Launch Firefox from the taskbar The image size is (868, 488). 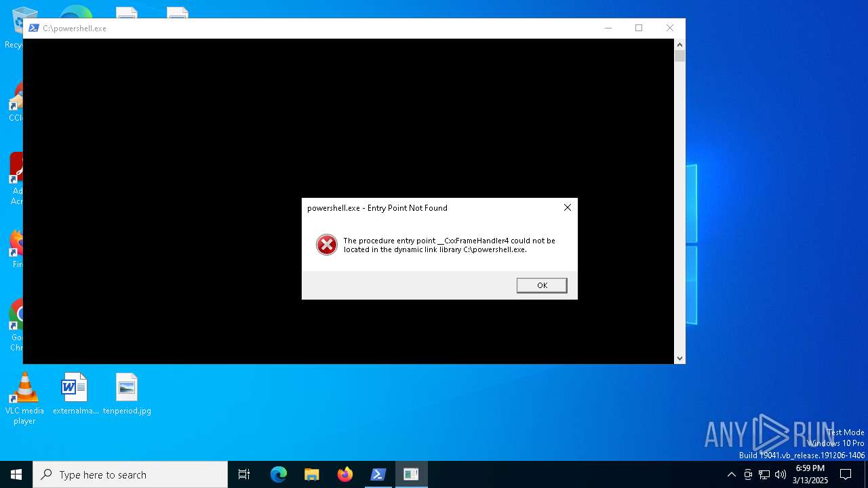tap(344, 474)
